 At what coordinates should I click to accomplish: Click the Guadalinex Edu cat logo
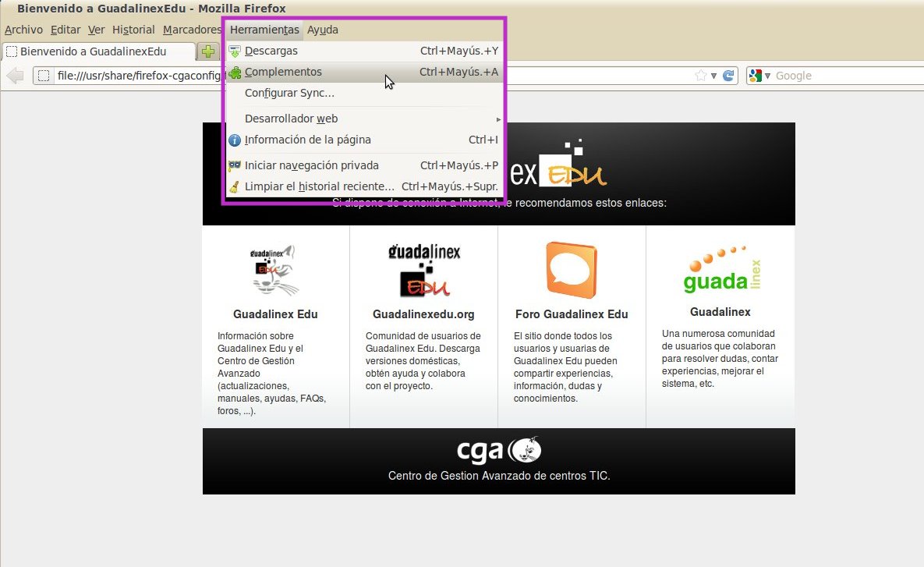(274, 271)
